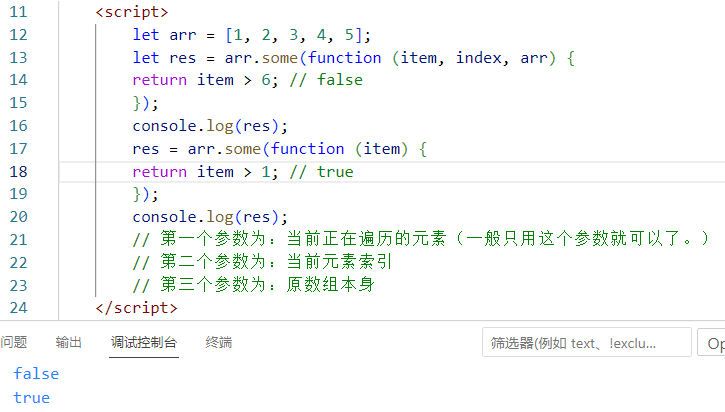Click the 'false' output in debug console

(36, 374)
